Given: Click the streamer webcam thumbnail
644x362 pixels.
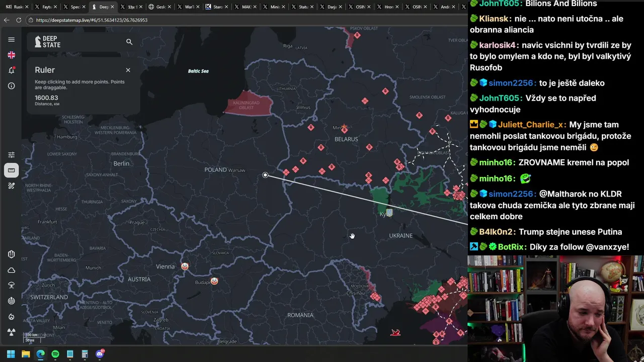Looking at the screenshot, I should (555, 309).
